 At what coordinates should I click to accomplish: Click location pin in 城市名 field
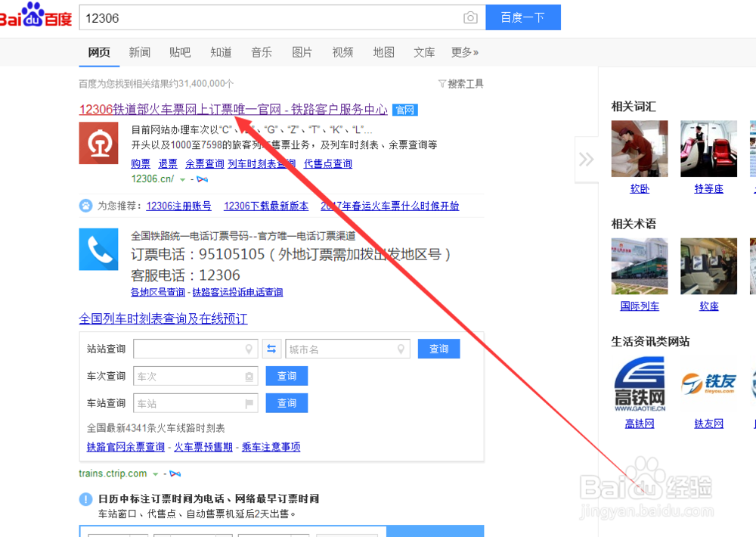tap(401, 349)
